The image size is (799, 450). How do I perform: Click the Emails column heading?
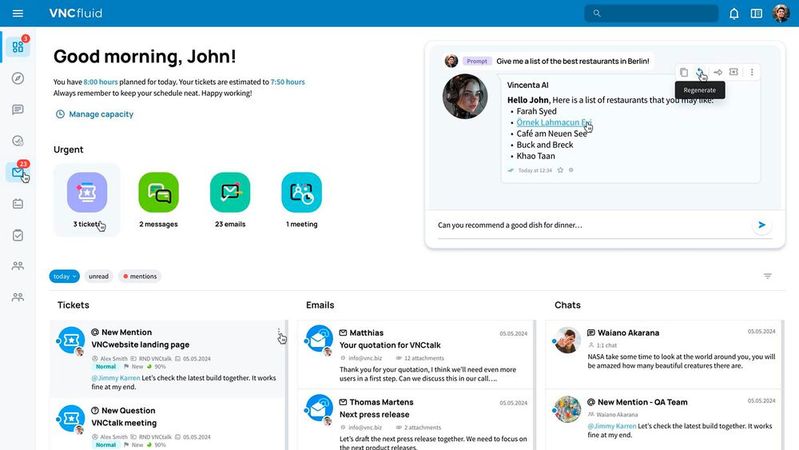[320, 305]
